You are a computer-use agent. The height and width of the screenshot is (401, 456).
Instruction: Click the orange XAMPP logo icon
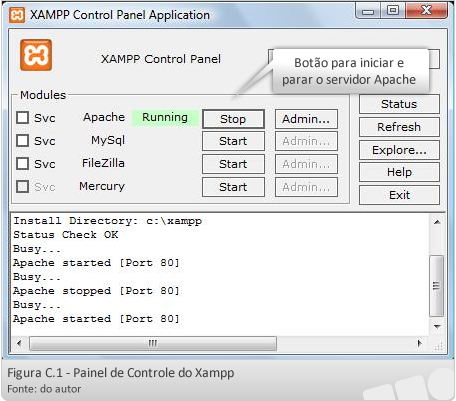pos(36,55)
